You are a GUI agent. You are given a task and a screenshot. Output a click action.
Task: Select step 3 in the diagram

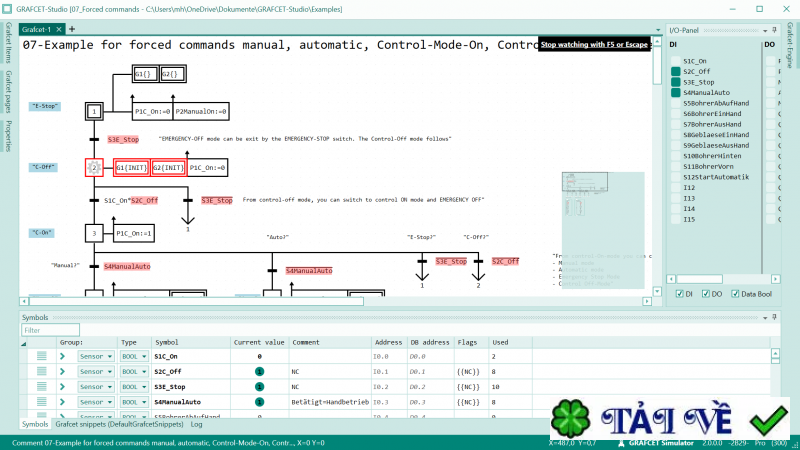pyautogui.click(x=94, y=233)
